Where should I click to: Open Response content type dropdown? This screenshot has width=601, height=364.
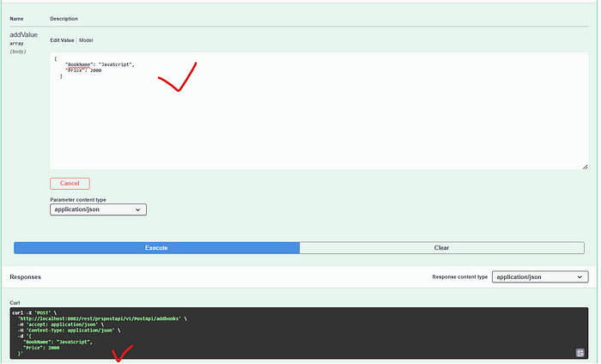click(541, 277)
